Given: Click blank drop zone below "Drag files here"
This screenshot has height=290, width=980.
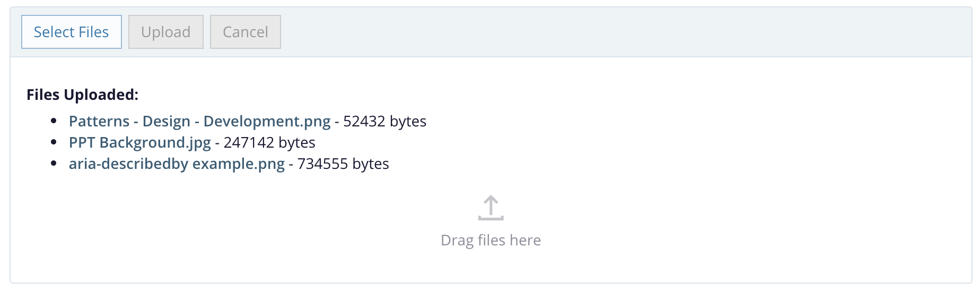Looking at the screenshot, I should coord(491,267).
